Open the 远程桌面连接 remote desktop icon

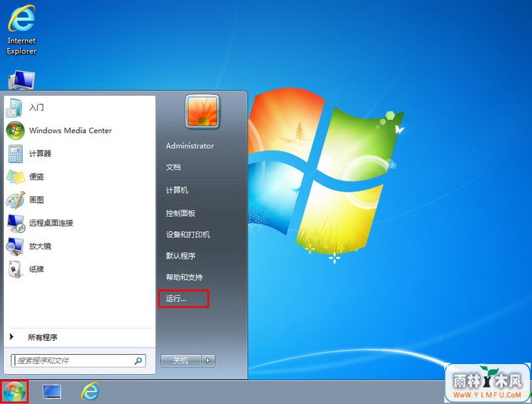click(15, 223)
